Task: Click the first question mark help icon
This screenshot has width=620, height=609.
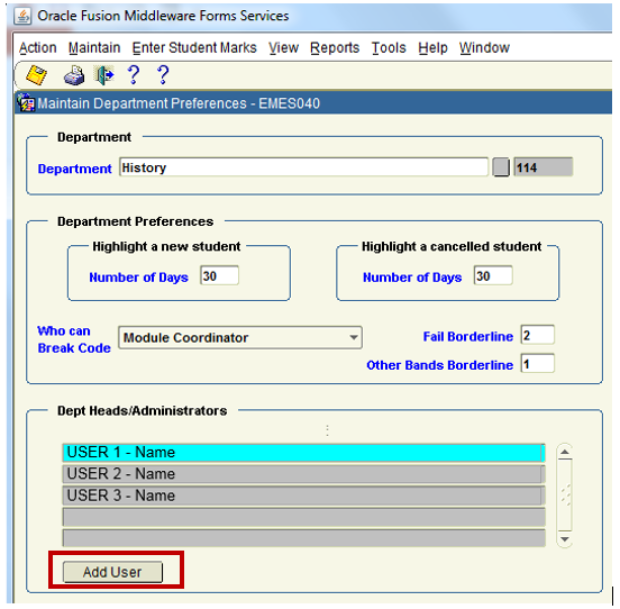Action: click(x=132, y=75)
